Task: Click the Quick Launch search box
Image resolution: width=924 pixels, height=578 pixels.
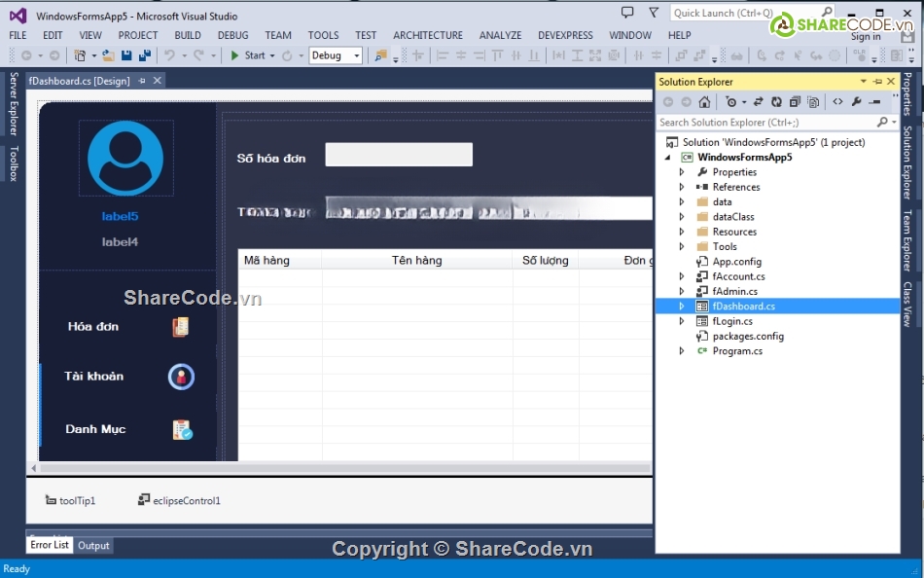Action: 753,13
